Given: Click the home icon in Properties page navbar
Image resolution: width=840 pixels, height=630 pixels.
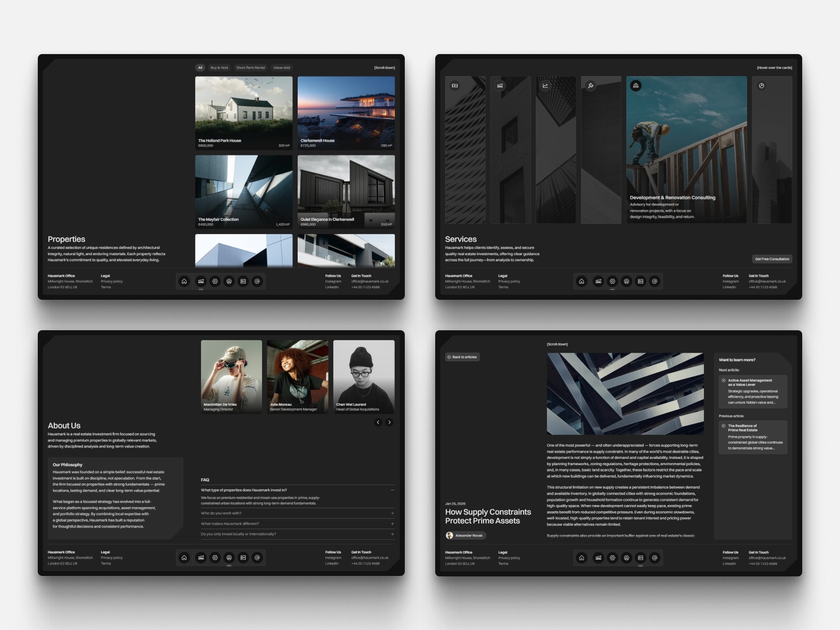Looking at the screenshot, I should [x=184, y=281].
